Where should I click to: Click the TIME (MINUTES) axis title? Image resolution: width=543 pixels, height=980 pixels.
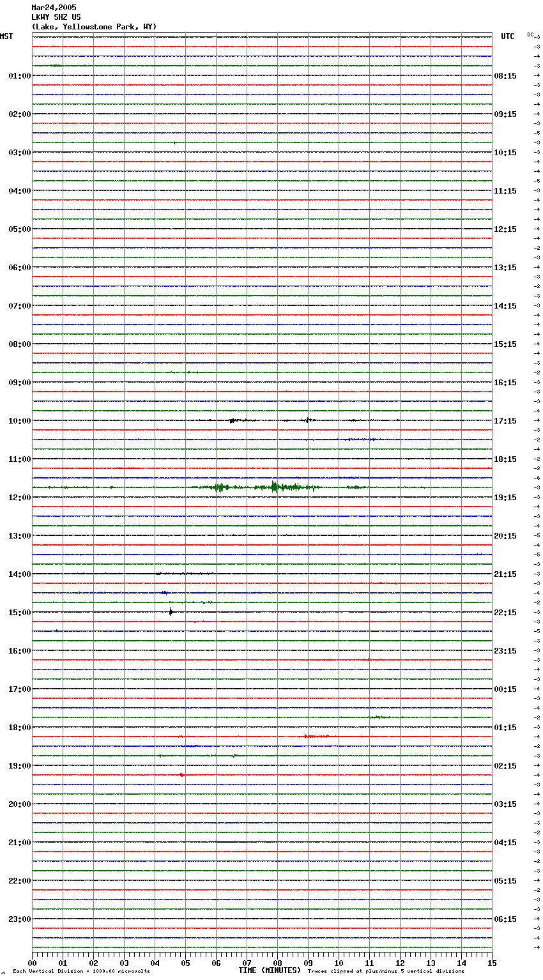point(270,970)
